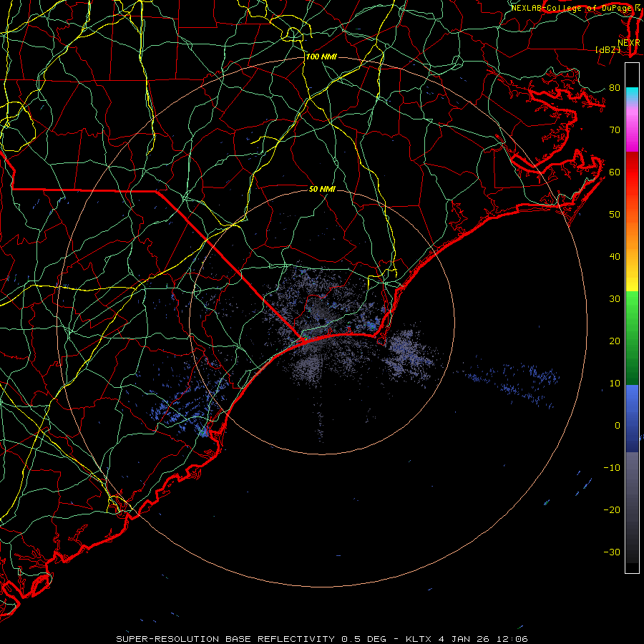Click the 70 dBZ scale value

615,130
